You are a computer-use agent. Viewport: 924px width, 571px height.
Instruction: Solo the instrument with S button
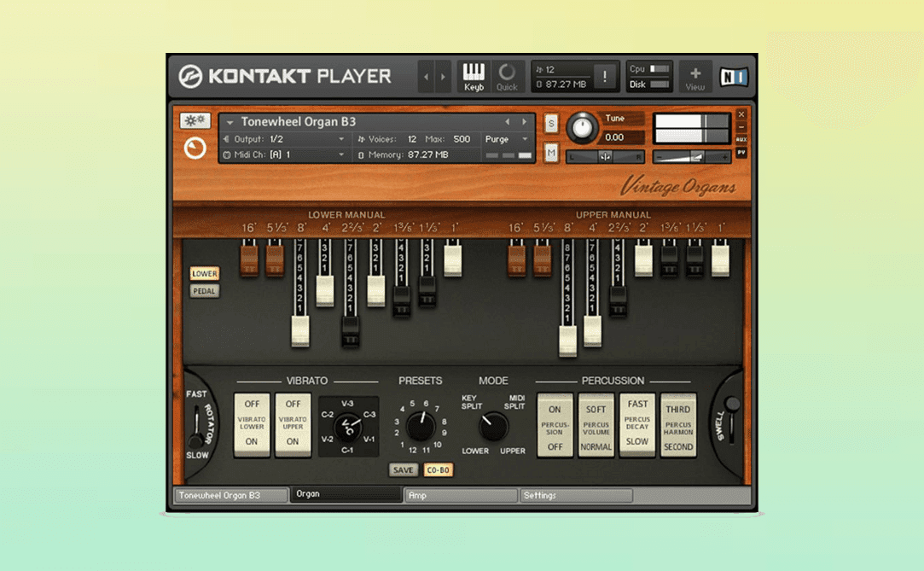(551, 124)
